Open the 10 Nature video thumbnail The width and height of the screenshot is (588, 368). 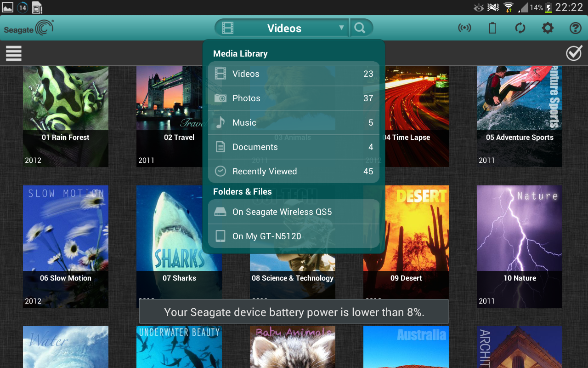(519, 246)
